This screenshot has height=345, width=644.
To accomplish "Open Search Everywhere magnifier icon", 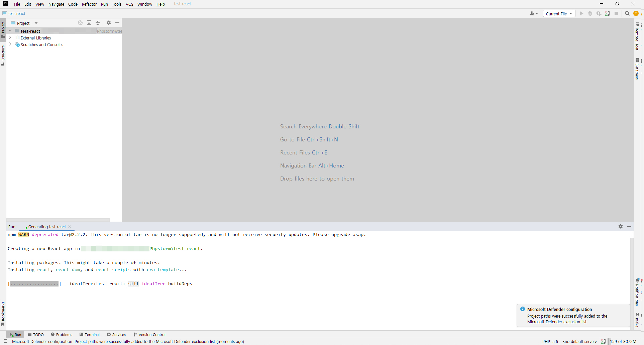I will pyautogui.click(x=627, y=14).
